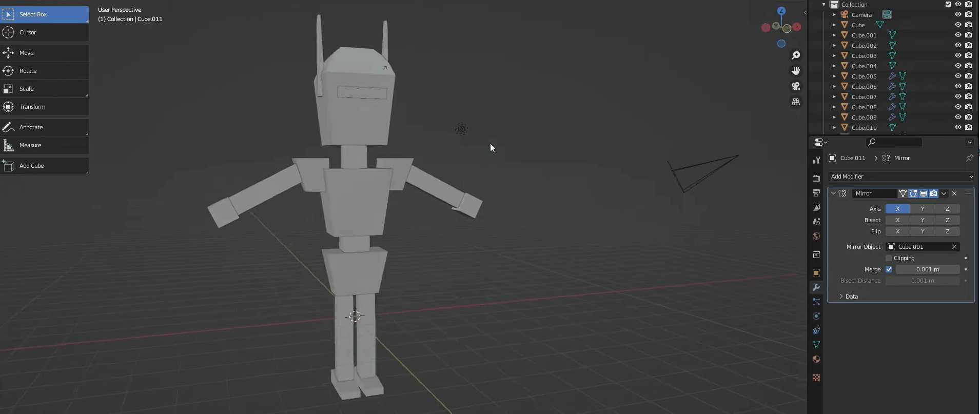This screenshot has width=980, height=414.
Task: Toggle Bisect X button
Action: (x=897, y=220)
